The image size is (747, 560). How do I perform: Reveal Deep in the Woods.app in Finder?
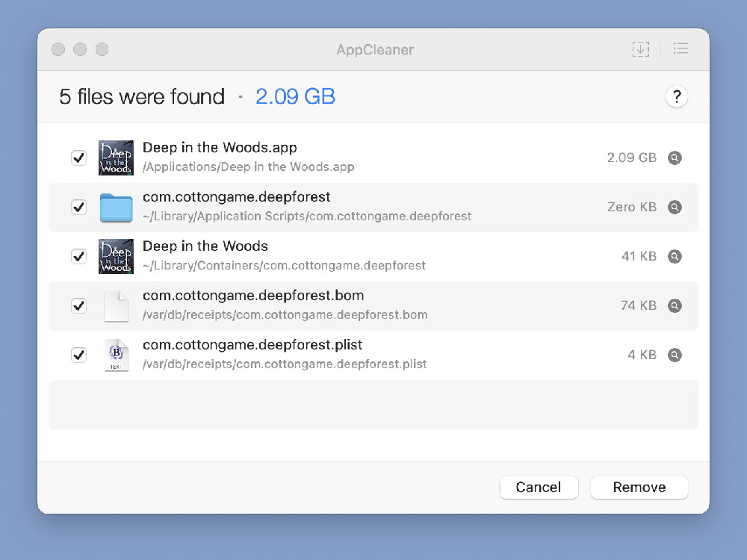[675, 158]
